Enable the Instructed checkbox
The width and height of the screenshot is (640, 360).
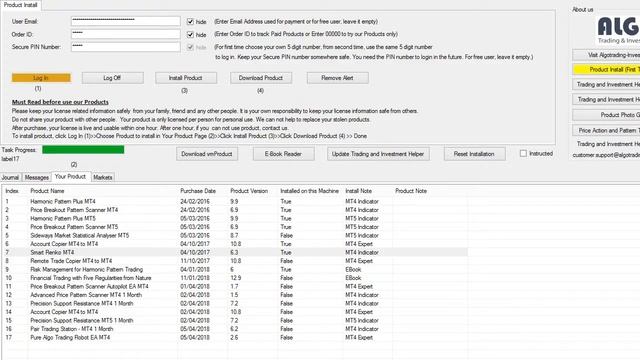click(523, 153)
